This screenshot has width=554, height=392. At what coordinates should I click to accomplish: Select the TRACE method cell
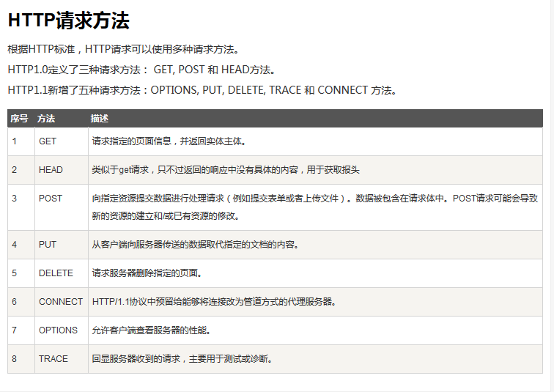[53, 358]
